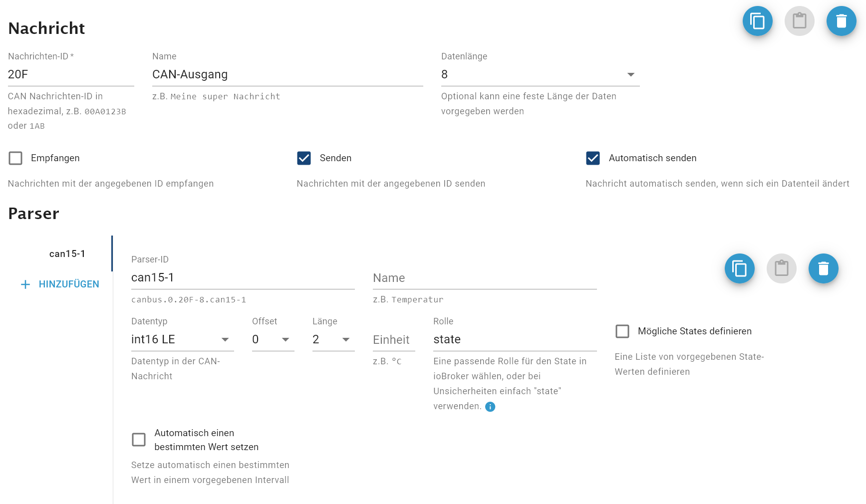Open the Offset dropdown
The width and height of the screenshot is (866, 504).
click(x=273, y=340)
